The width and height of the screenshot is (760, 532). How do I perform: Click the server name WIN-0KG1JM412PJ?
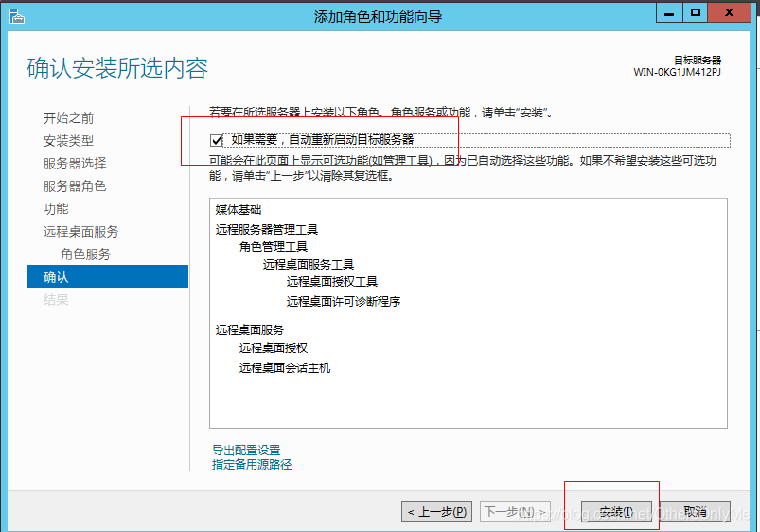point(677,72)
